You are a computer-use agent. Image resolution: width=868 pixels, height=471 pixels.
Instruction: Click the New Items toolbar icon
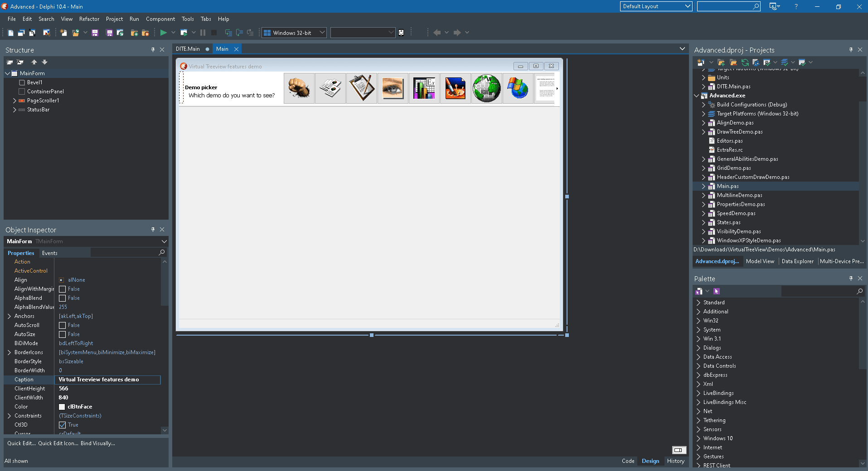(x=63, y=33)
